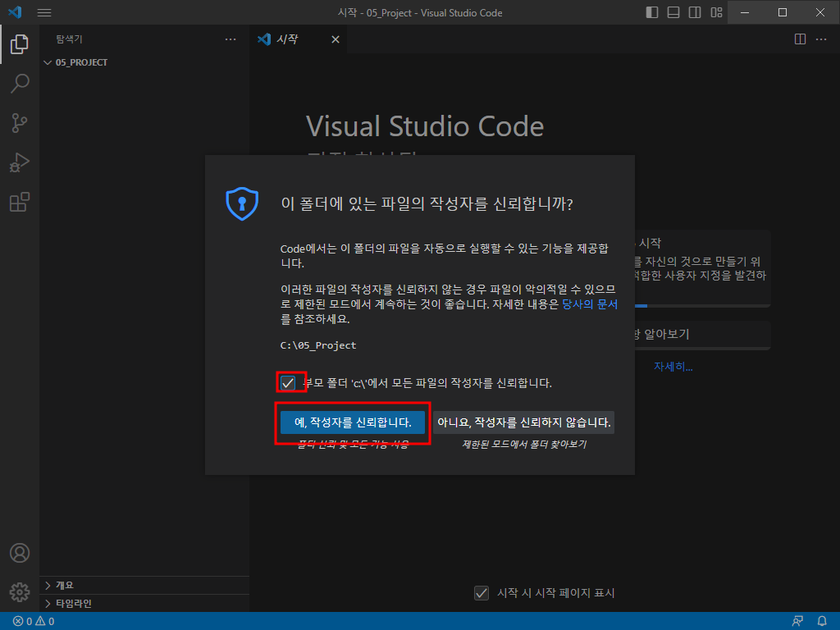Open the Accounts icon in activity bar

pos(20,553)
